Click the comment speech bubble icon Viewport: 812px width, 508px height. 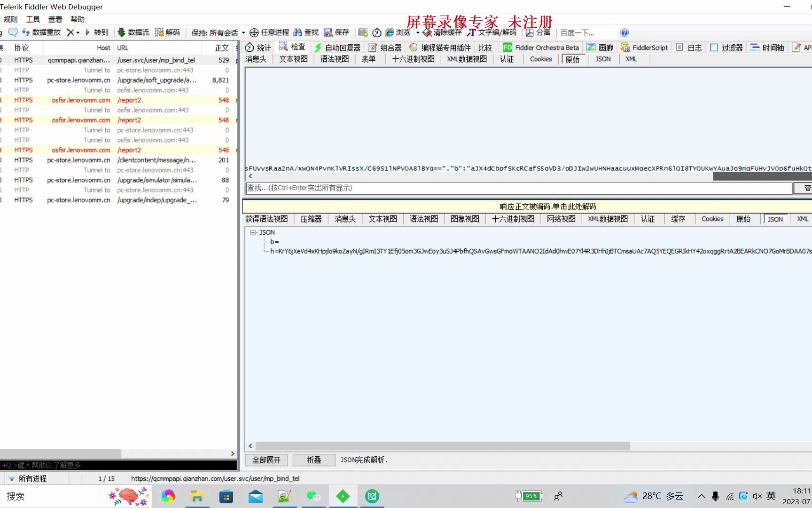(x=13, y=32)
